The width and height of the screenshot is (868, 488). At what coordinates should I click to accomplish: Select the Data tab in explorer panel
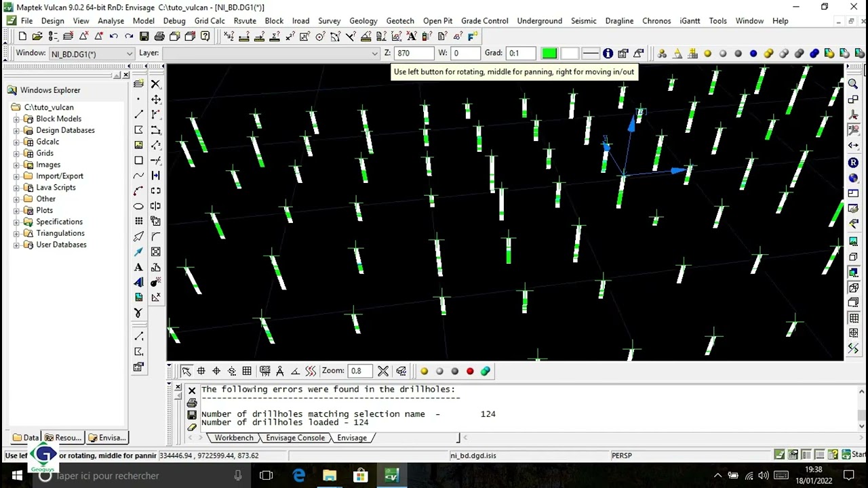point(25,438)
